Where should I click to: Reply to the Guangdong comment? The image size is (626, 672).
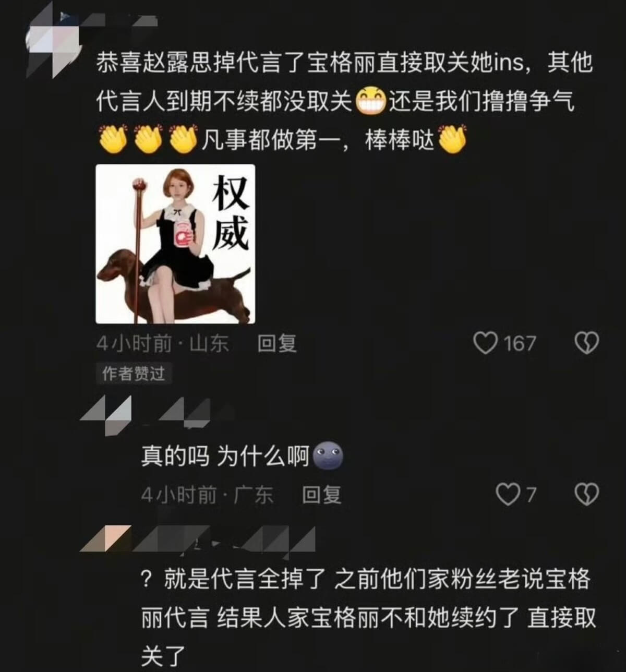(321, 494)
